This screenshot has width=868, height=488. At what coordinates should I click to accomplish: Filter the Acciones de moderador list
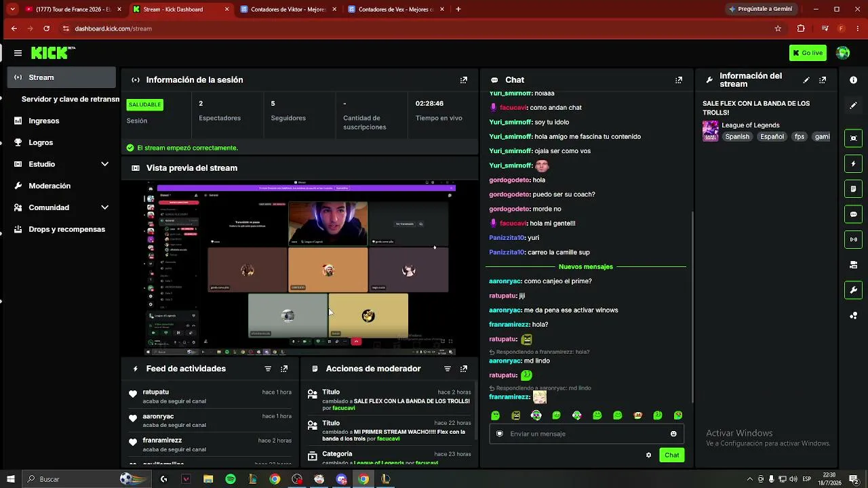(x=448, y=369)
